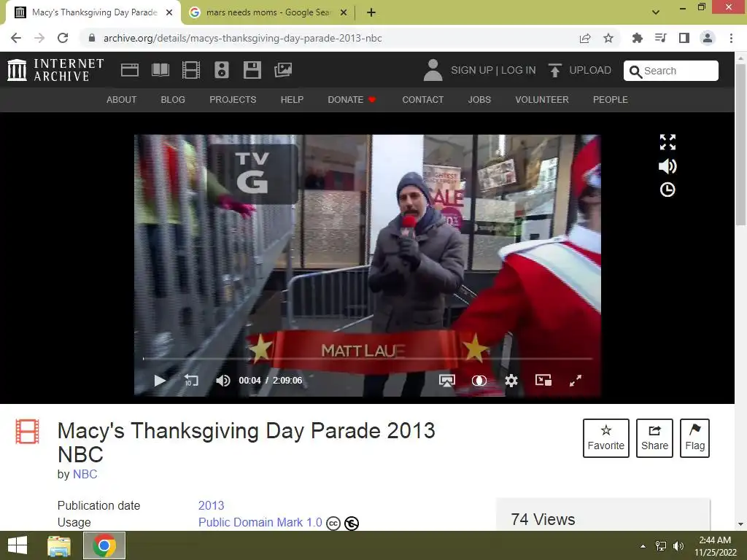Click the user avatar icon beside Sign Up
This screenshot has height=560, width=747.
pyautogui.click(x=433, y=70)
